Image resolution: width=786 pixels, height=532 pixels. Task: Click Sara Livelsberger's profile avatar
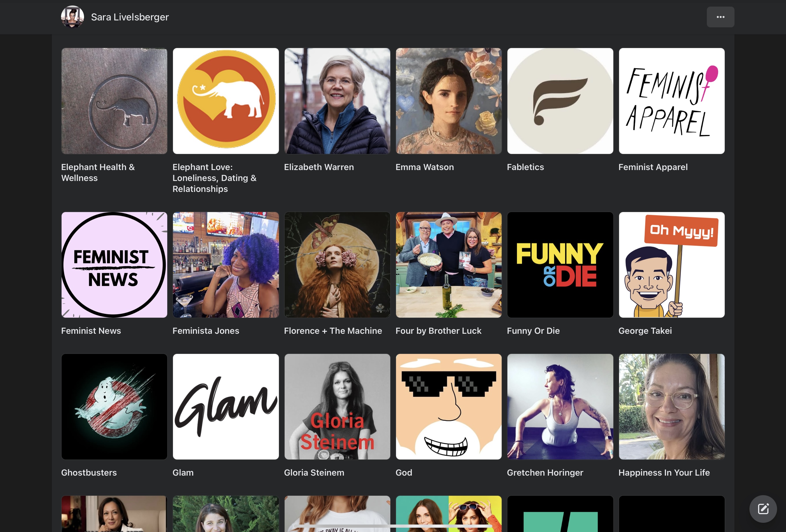(72, 17)
